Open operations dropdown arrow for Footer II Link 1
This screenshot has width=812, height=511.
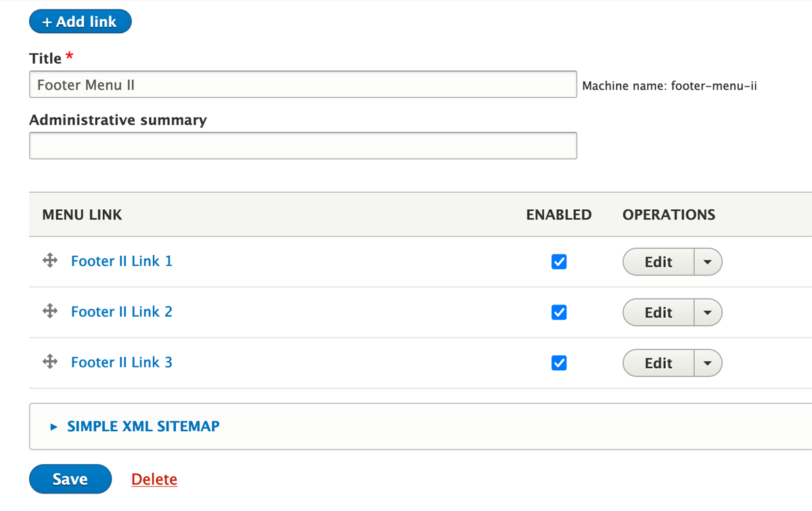pos(708,262)
